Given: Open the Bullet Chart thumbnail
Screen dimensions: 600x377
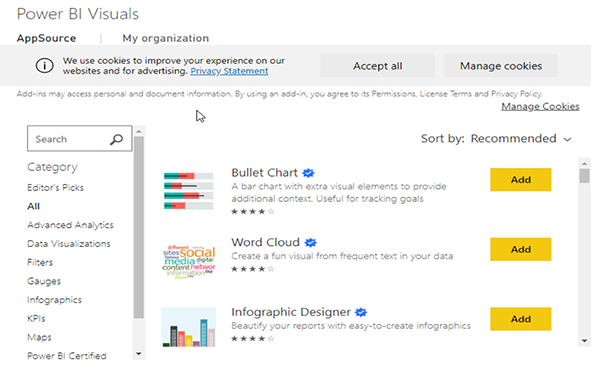Looking at the screenshot, I should (x=189, y=191).
